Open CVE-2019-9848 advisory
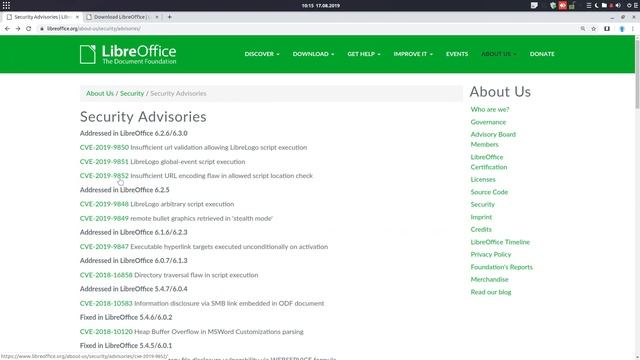 coord(104,204)
